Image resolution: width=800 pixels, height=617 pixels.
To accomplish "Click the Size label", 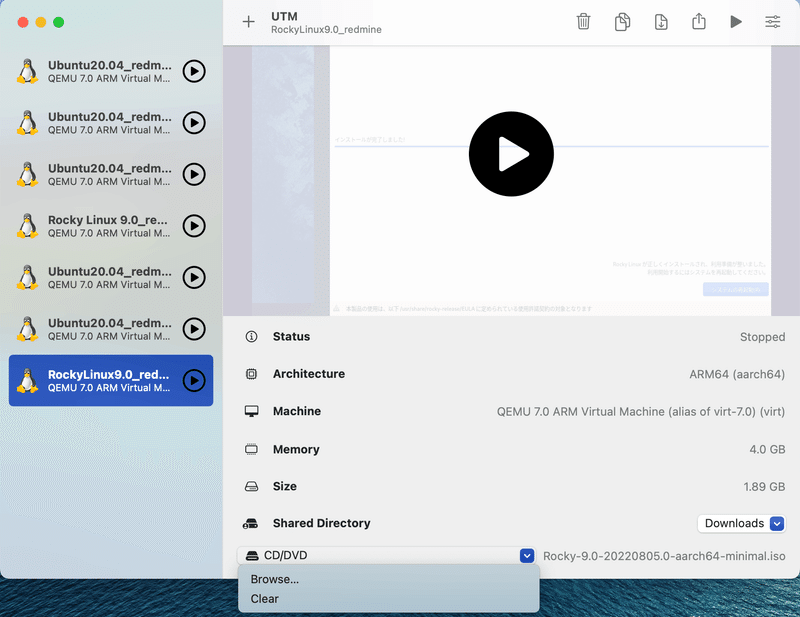I will coord(285,486).
